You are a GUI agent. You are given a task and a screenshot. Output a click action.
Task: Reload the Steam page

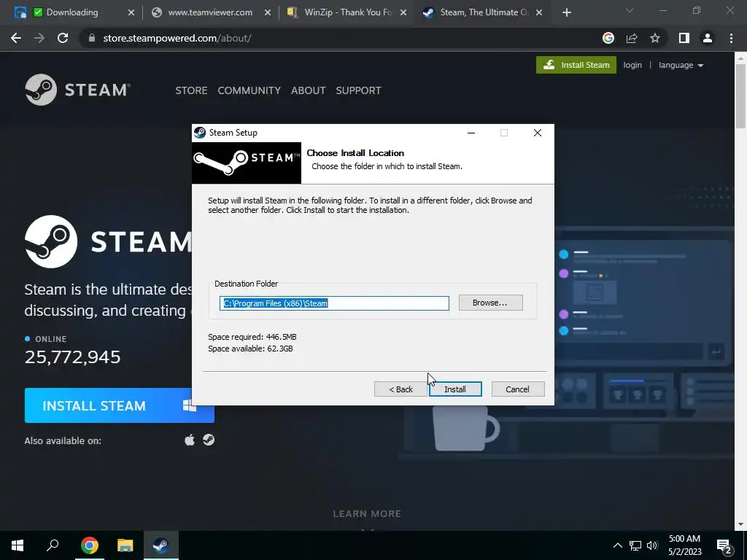click(63, 38)
